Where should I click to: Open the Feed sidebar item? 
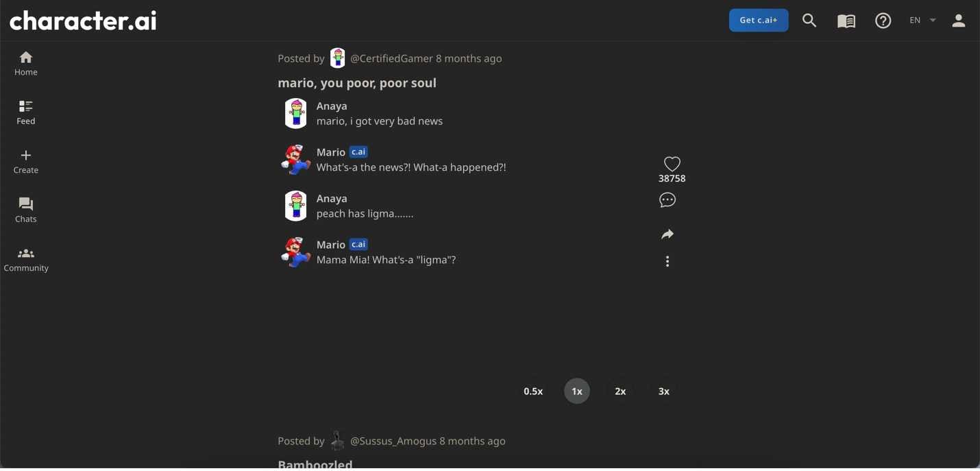point(26,112)
